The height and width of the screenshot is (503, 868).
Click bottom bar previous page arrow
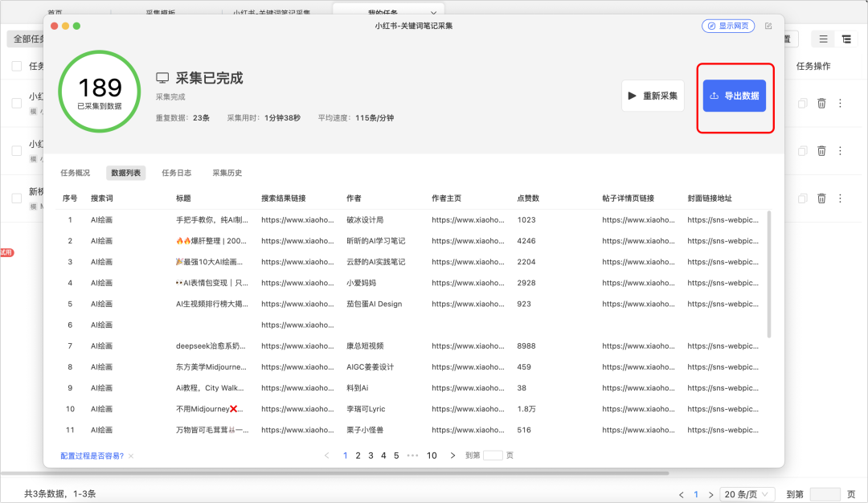tap(681, 495)
